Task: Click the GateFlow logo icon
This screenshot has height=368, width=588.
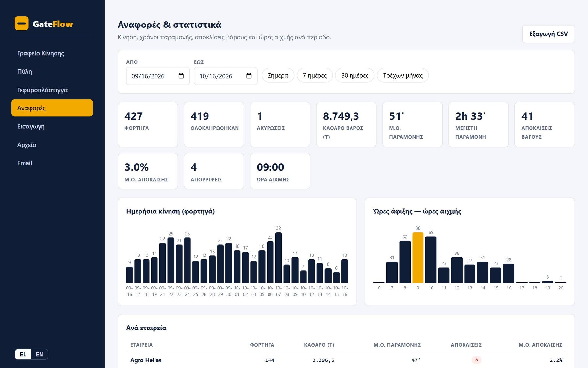Action: pyautogui.click(x=22, y=24)
